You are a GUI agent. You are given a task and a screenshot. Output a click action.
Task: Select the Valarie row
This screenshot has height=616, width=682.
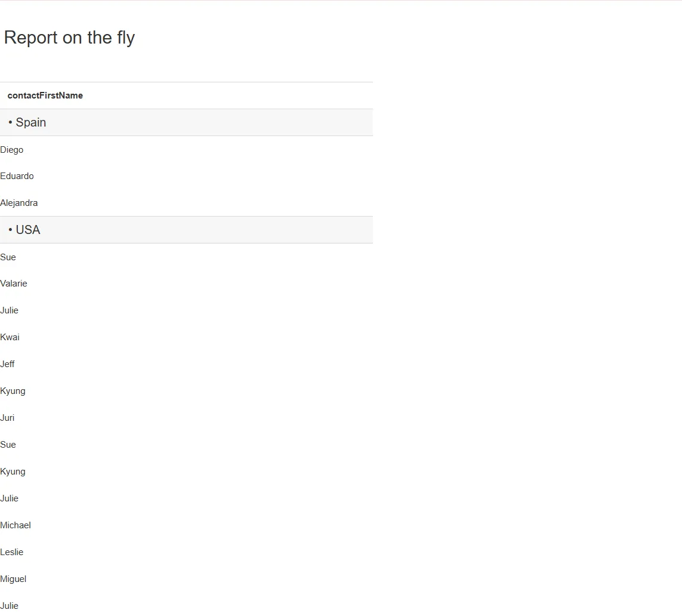click(14, 284)
